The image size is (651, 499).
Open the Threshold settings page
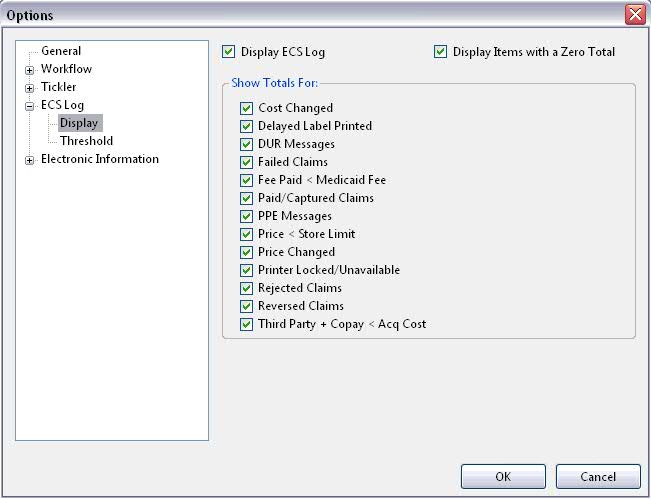pyautogui.click(x=86, y=141)
